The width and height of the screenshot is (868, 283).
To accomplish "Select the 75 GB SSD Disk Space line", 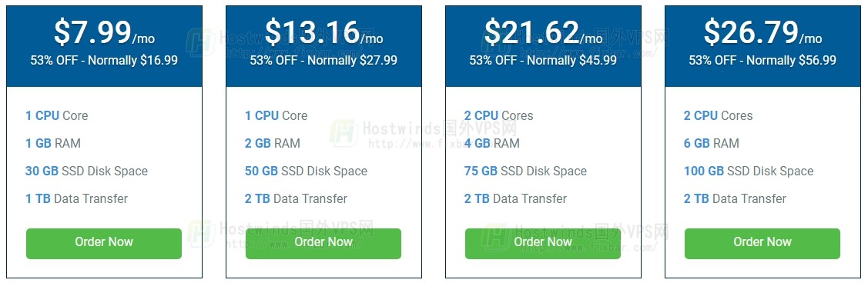I will [x=525, y=171].
